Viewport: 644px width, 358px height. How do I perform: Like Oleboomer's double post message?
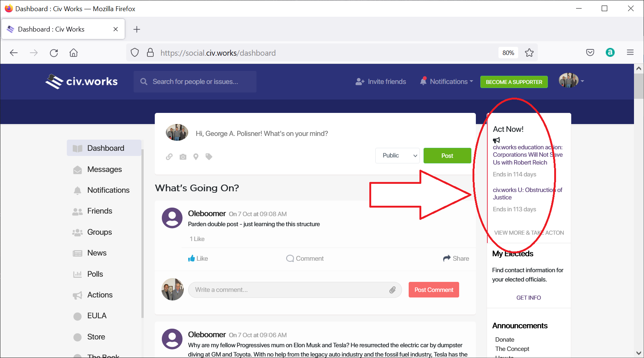pos(198,258)
